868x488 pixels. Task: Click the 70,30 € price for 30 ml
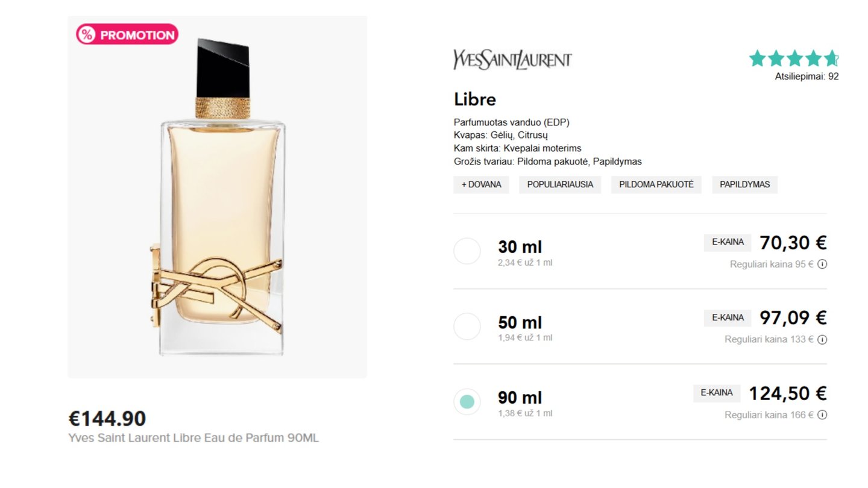pyautogui.click(x=793, y=243)
